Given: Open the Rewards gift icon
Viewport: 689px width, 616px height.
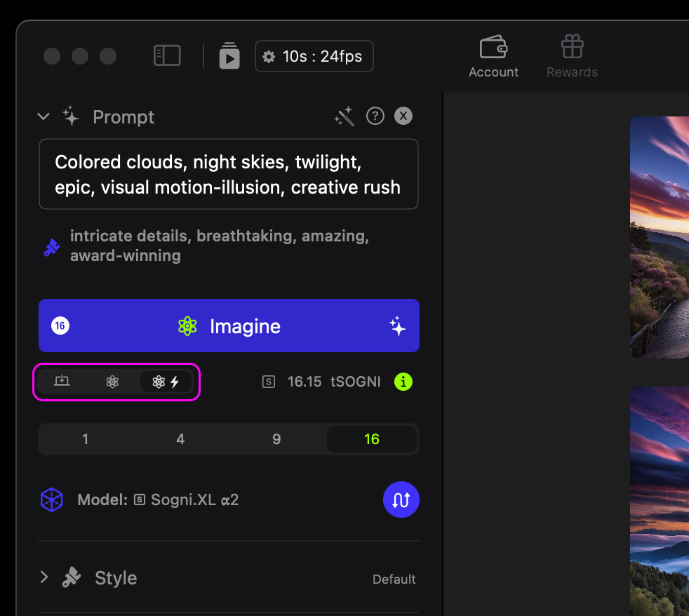Looking at the screenshot, I should click(x=572, y=57).
